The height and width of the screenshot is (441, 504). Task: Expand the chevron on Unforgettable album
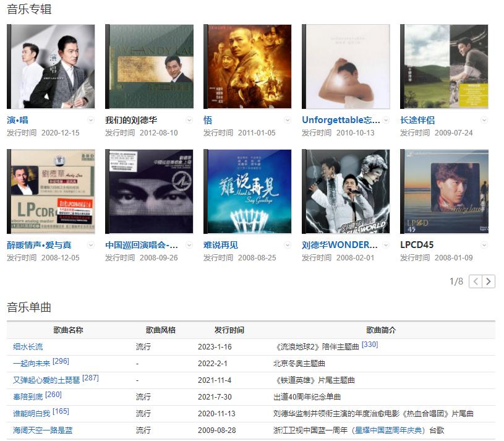[385, 119]
